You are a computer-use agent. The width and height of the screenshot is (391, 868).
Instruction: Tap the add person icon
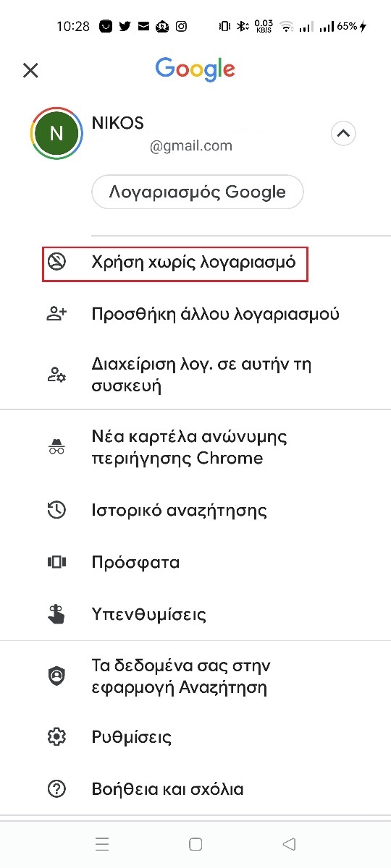pos(56,314)
